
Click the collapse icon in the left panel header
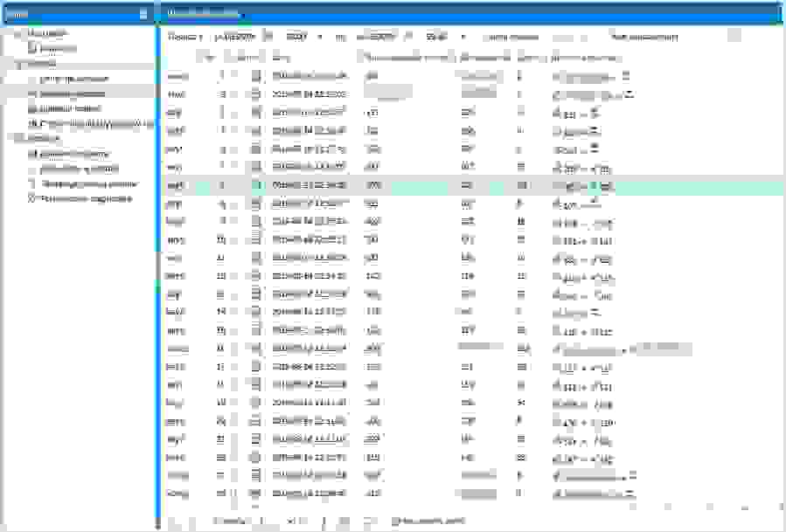[x=143, y=13]
